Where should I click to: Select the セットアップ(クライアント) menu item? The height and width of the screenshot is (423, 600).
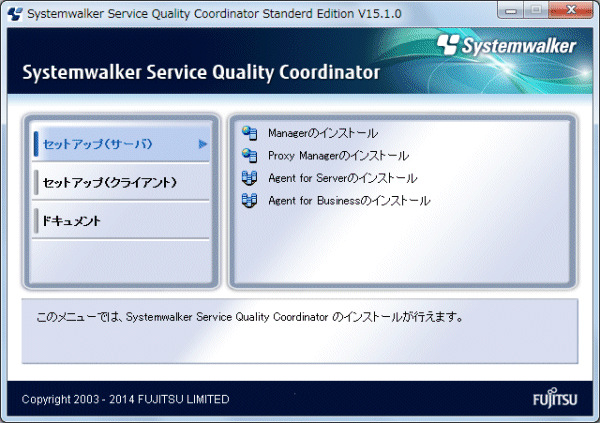click(121, 183)
